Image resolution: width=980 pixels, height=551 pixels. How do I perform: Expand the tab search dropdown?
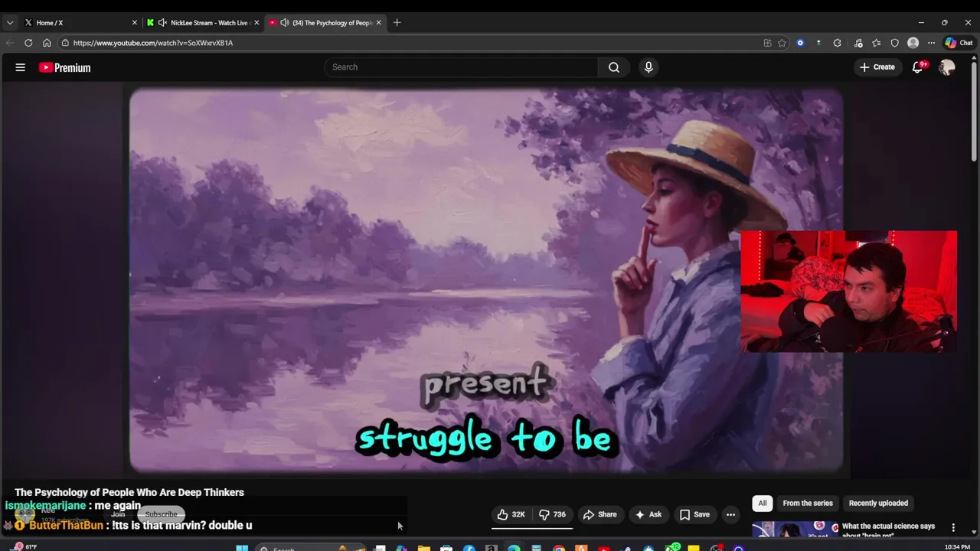coord(10,22)
